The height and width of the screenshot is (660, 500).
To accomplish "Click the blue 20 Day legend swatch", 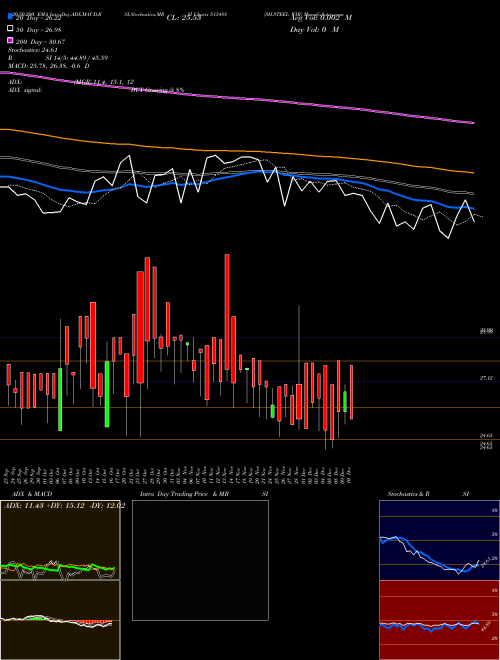I will point(11,17).
